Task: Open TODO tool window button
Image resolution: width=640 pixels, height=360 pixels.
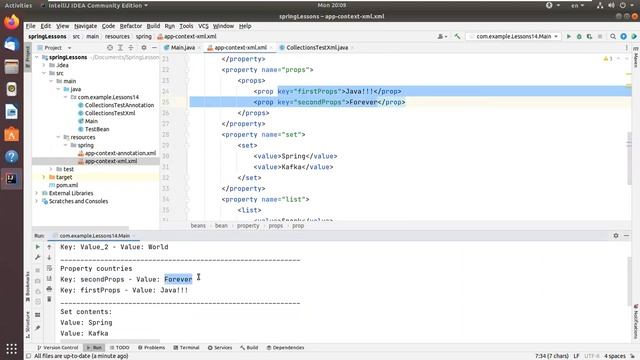Action: 120,348
